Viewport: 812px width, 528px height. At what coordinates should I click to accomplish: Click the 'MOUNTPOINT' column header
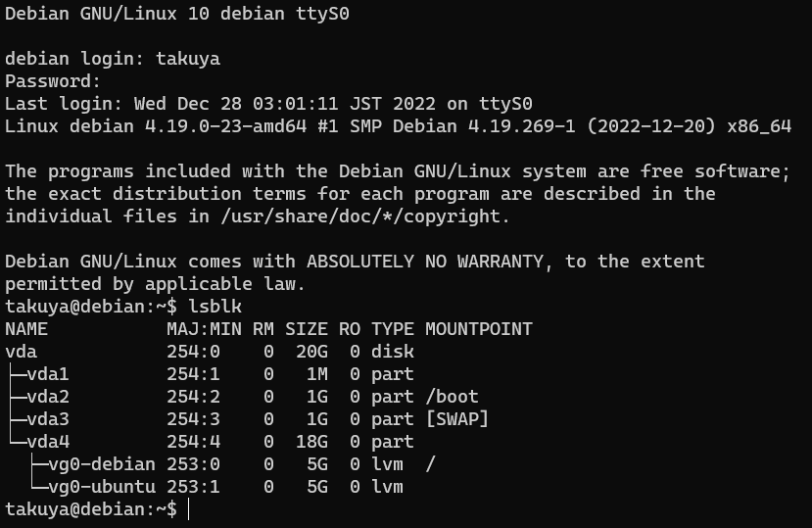point(479,329)
